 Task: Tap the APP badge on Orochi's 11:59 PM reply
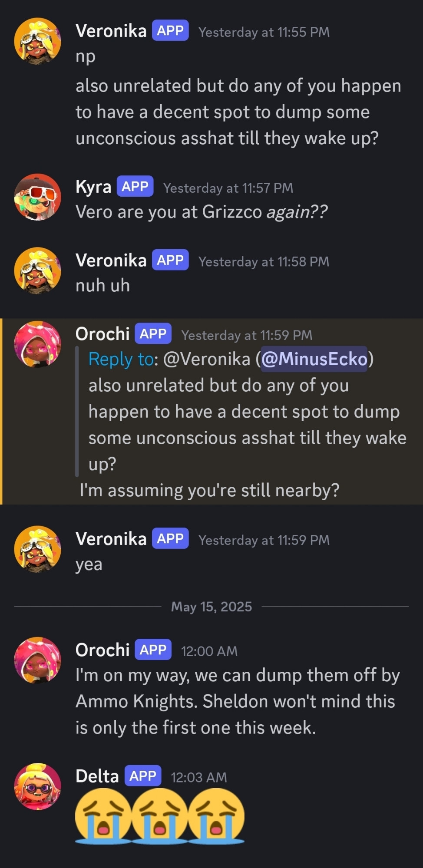[153, 334]
